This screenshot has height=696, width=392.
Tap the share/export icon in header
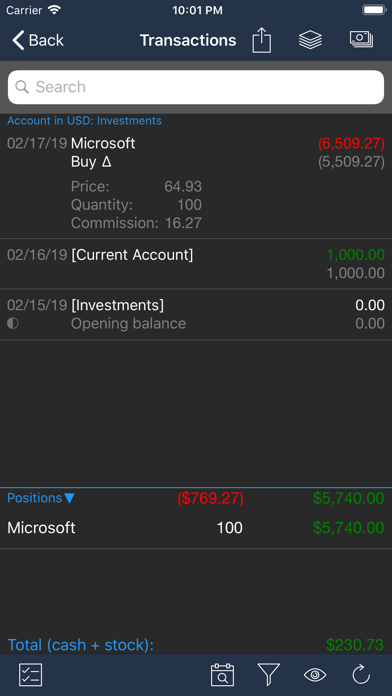pos(261,40)
